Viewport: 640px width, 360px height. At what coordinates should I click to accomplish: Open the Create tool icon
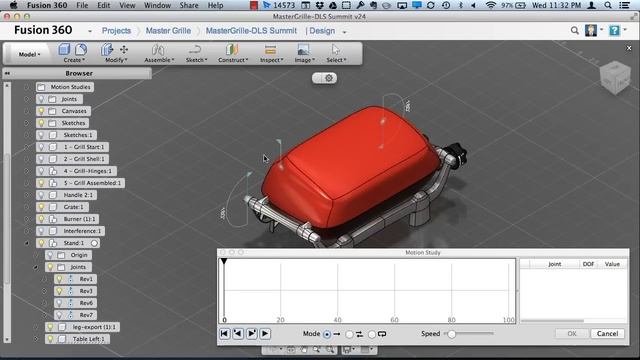tap(64, 50)
